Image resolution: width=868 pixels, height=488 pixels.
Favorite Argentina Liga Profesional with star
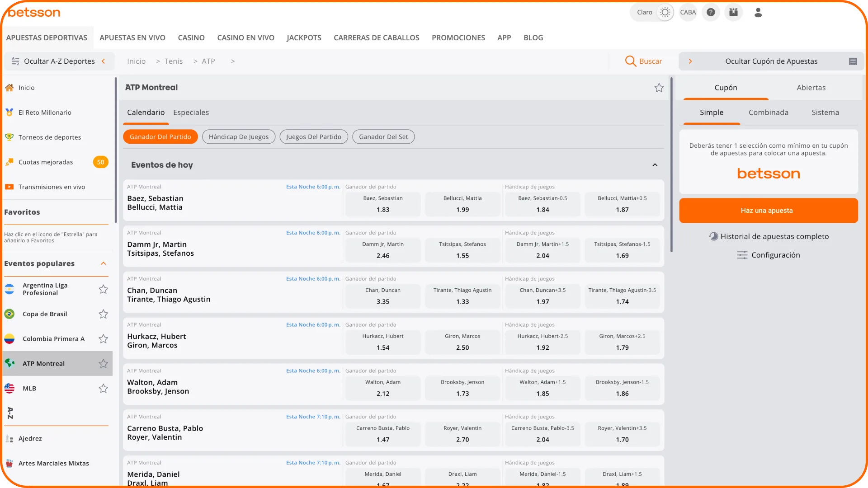tap(104, 289)
